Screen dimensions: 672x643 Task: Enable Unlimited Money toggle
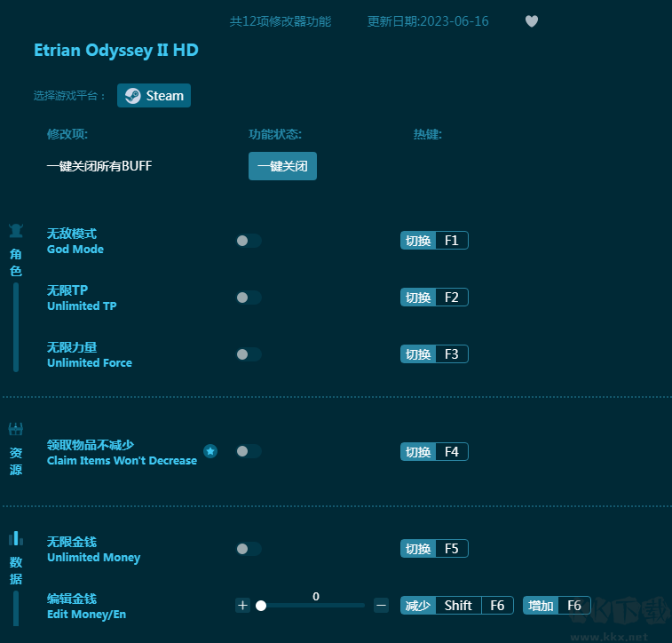(249, 549)
